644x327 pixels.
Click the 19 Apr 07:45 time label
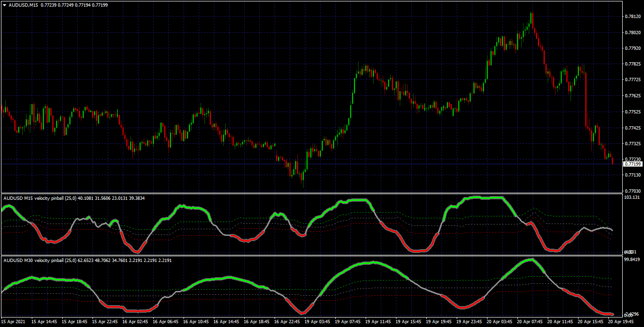(x=348, y=321)
